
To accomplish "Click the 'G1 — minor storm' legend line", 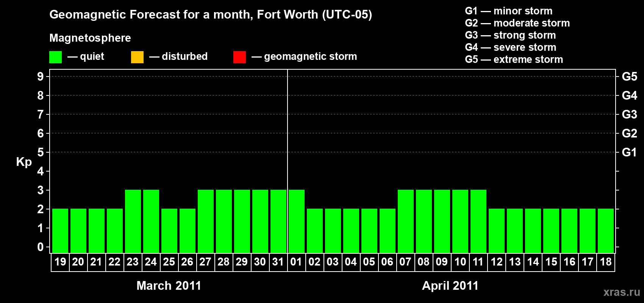I will tap(508, 11).
